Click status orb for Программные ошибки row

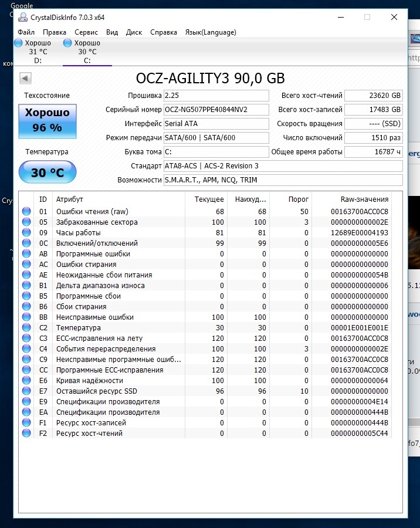tap(26, 253)
